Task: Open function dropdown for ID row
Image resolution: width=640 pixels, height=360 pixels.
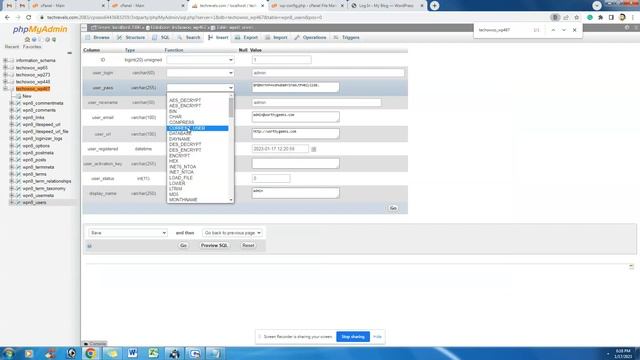Action: 200,60
